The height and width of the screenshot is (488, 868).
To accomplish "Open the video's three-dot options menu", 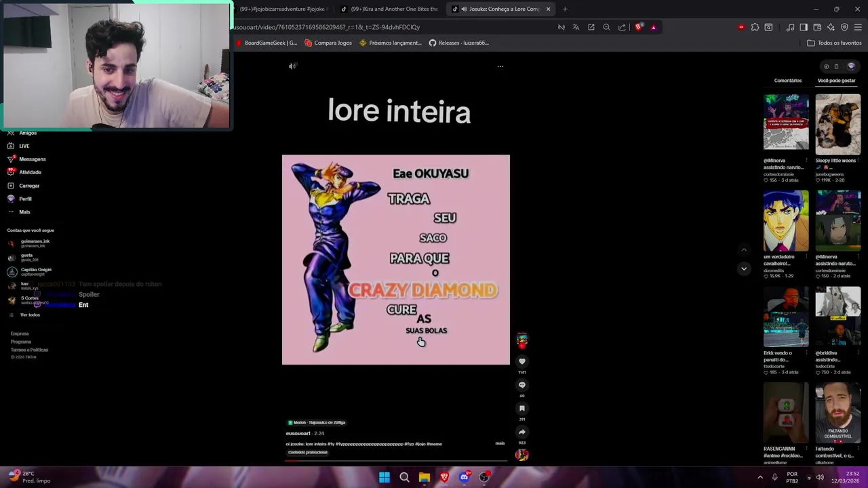I will pyautogui.click(x=500, y=66).
